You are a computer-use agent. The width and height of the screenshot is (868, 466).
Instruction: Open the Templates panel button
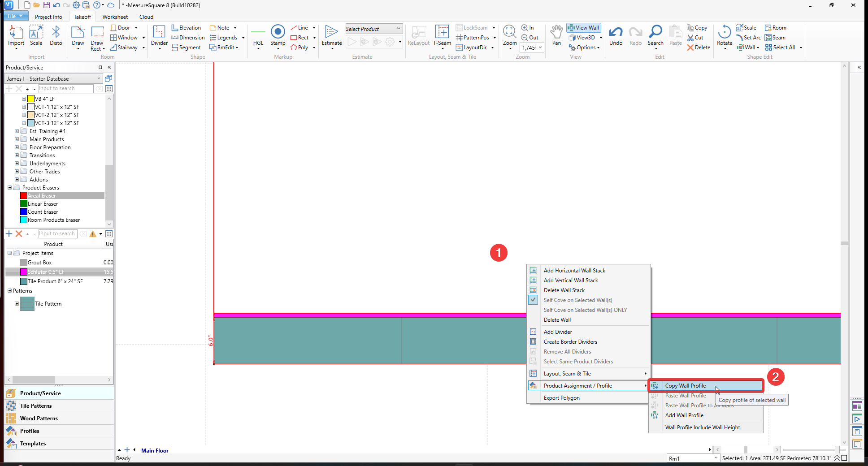tap(59, 444)
